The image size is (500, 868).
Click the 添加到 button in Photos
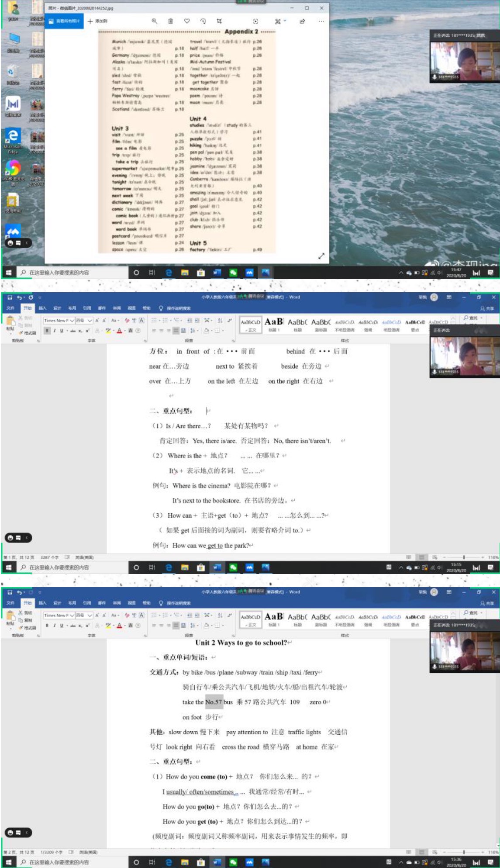click(x=97, y=21)
